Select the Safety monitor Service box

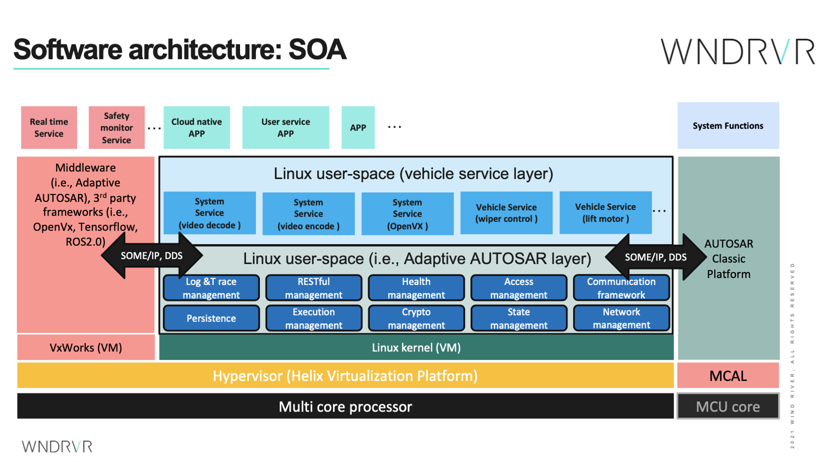[117, 128]
